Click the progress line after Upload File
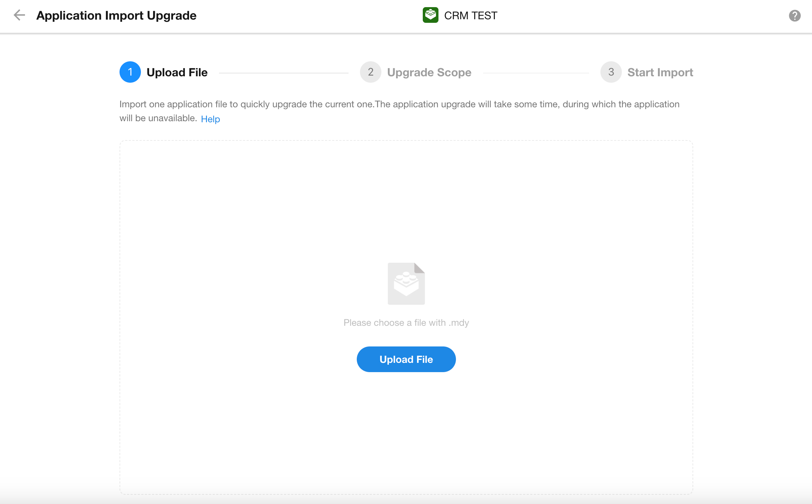This screenshot has width=812, height=504. pos(284,73)
